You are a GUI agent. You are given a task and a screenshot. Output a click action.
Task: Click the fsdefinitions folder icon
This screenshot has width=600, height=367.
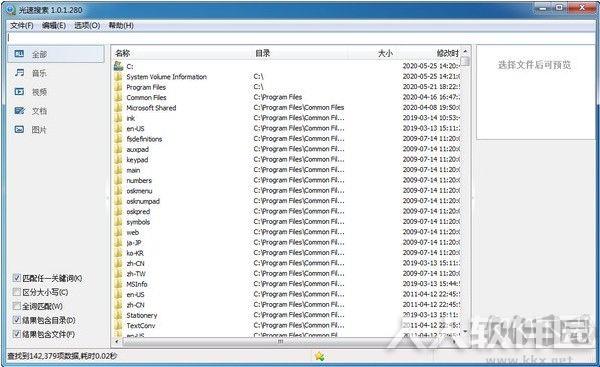click(118, 139)
